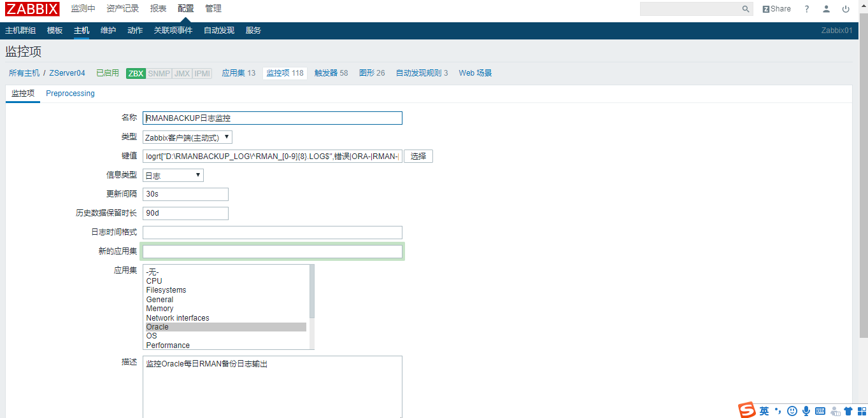Click the 描述 text area

[x=273, y=386]
